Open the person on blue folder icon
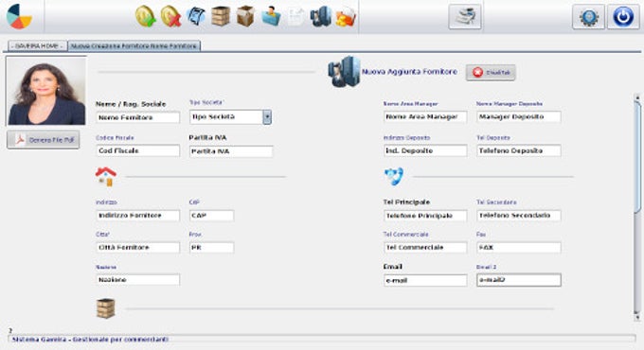 [271, 17]
